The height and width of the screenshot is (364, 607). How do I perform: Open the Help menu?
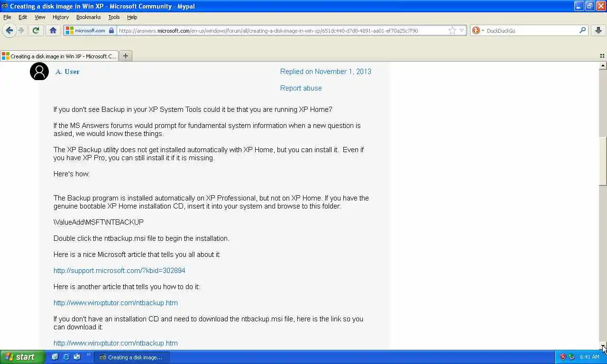132,17
